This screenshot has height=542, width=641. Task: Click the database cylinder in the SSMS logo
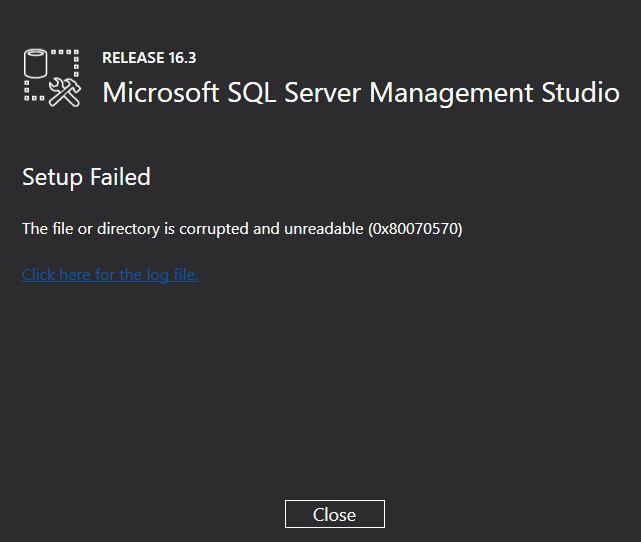[35, 63]
